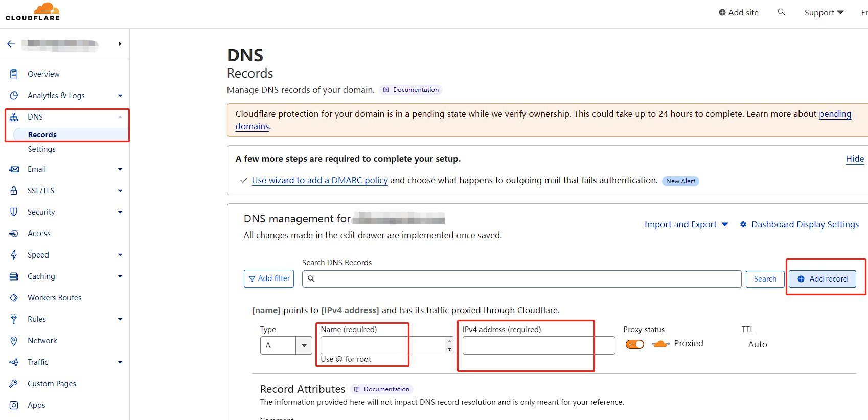
Task: Open the pending domains link in the banner
Action: click(835, 114)
